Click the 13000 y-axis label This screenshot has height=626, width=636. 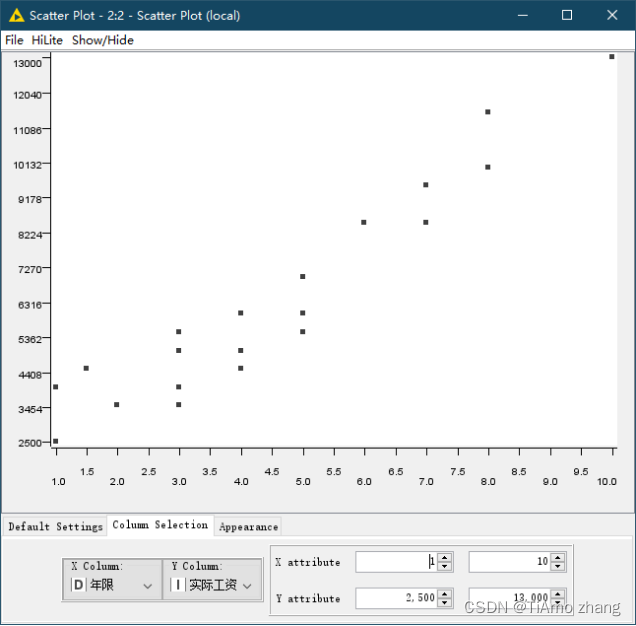pyautogui.click(x=27, y=63)
